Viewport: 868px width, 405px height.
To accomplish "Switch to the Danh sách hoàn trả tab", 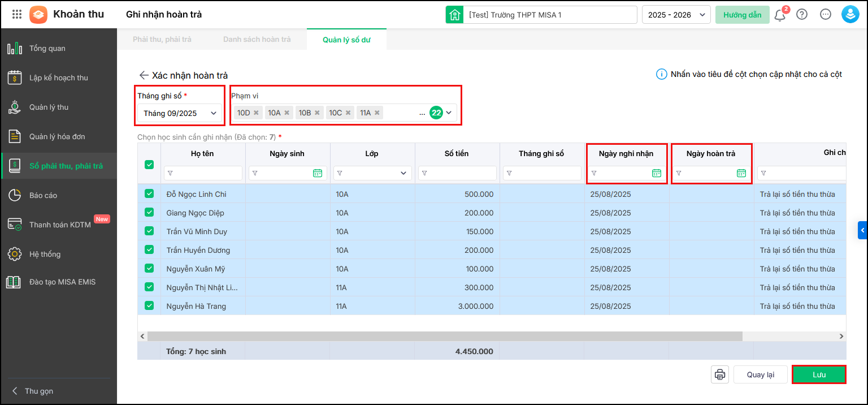I will (x=257, y=40).
